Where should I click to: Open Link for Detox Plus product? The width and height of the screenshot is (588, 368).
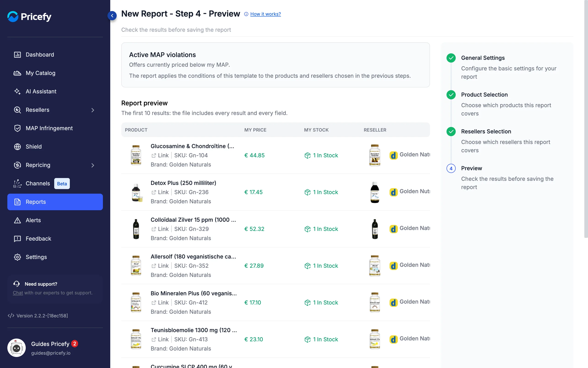point(160,192)
